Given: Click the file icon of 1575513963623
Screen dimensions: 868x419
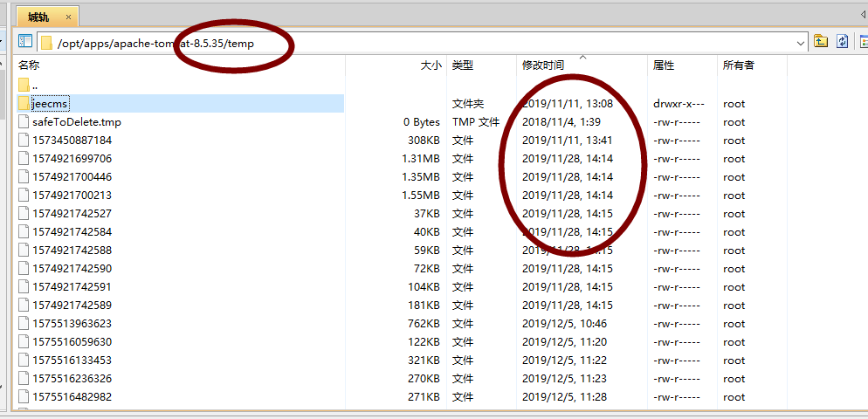Looking at the screenshot, I should [x=24, y=323].
